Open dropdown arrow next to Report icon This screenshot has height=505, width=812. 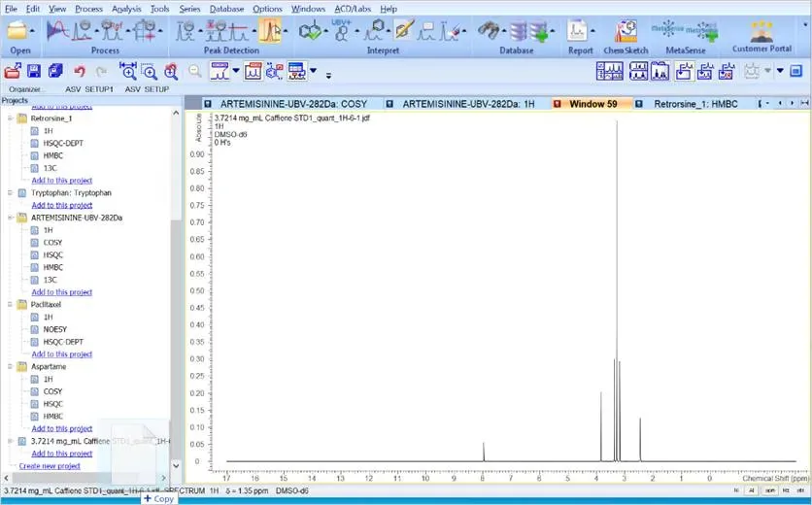tap(592, 31)
